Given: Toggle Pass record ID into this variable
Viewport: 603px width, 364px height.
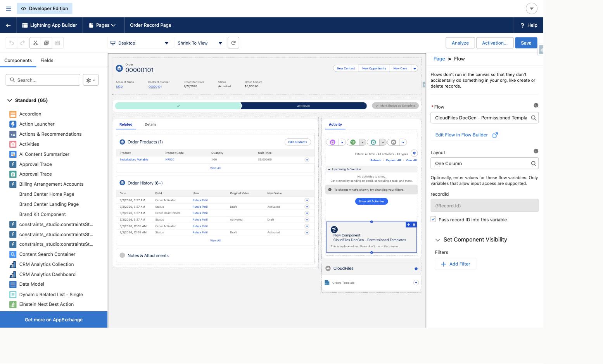Looking at the screenshot, I should [x=434, y=219].
